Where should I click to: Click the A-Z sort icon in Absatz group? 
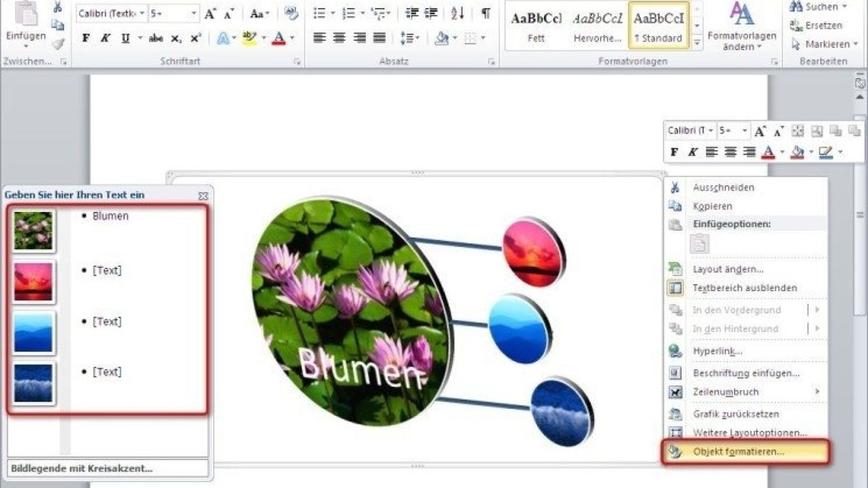(x=457, y=14)
